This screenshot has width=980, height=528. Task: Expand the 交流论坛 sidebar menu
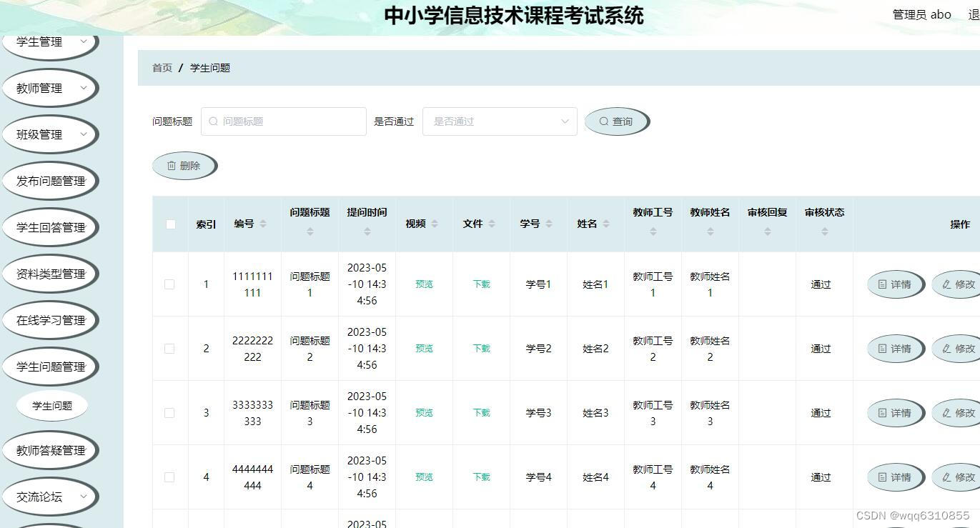[x=49, y=497]
